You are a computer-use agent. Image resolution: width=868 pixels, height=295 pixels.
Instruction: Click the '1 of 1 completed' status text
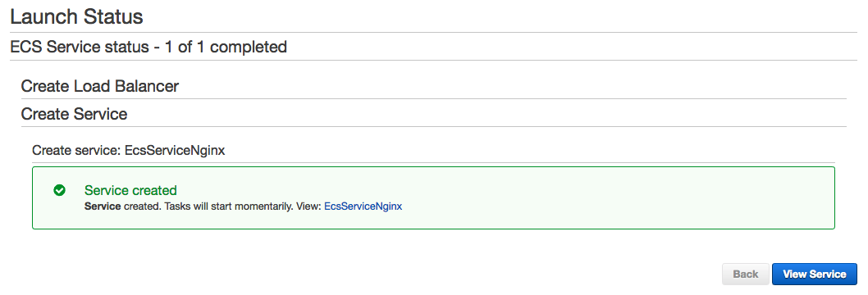pyautogui.click(x=226, y=47)
